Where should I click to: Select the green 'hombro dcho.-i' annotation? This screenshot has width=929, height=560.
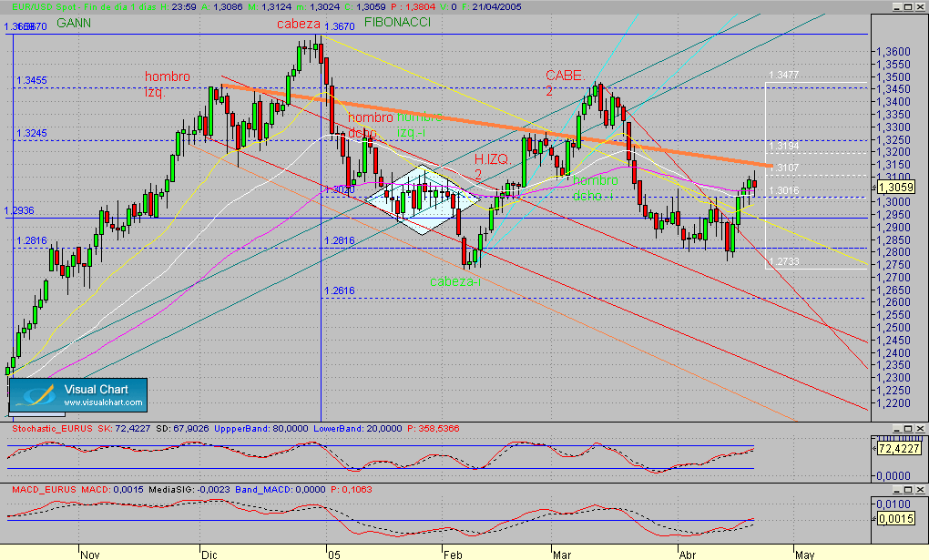pyautogui.click(x=596, y=188)
